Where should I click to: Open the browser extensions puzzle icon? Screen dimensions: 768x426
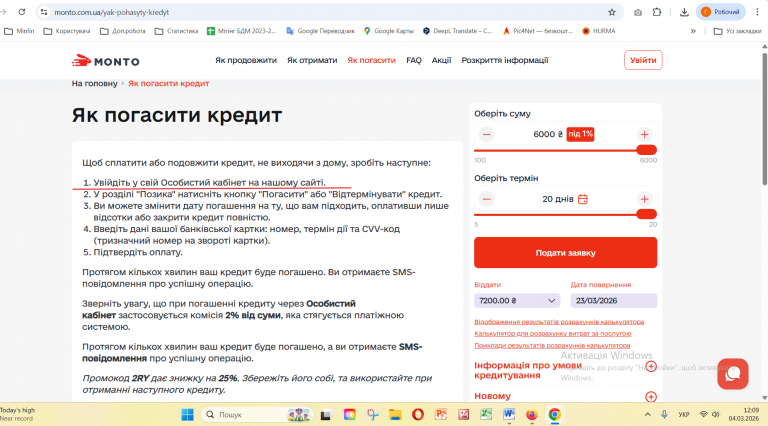pyautogui.click(x=657, y=12)
